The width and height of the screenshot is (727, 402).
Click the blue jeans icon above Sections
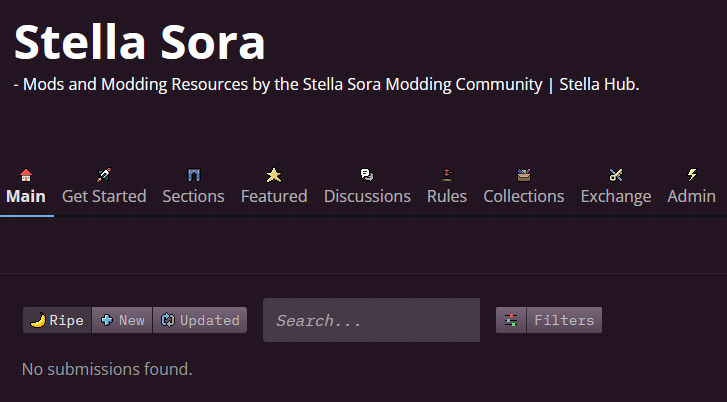(193, 175)
